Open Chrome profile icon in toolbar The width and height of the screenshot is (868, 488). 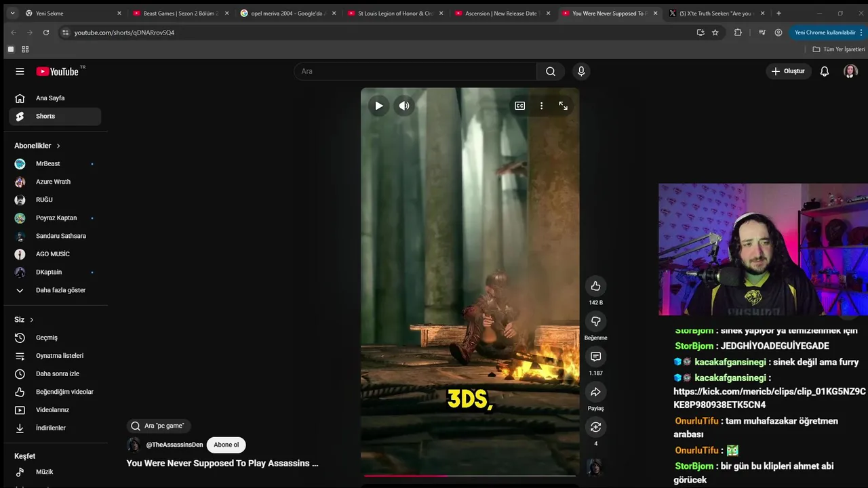[778, 33]
